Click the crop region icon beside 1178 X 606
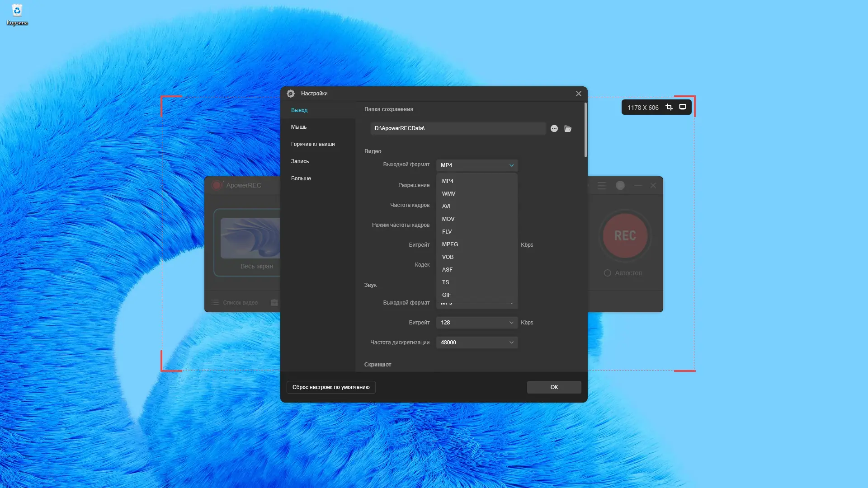The image size is (868, 488). click(669, 107)
